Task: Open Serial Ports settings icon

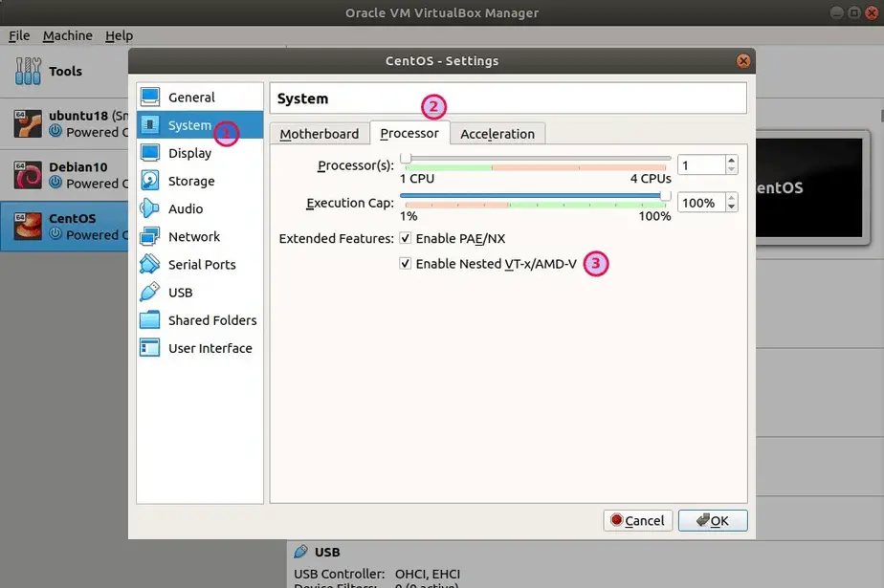Action: [x=150, y=264]
